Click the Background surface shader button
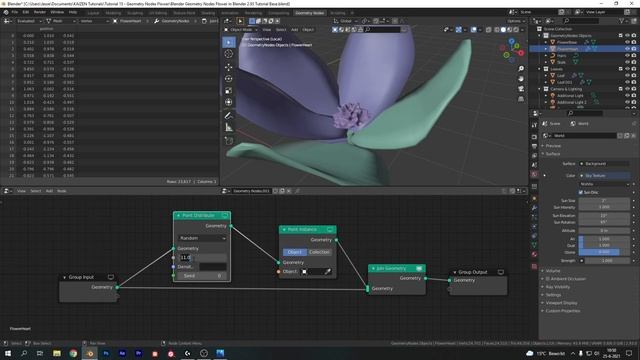This screenshot has width=640, height=360. click(x=604, y=164)
